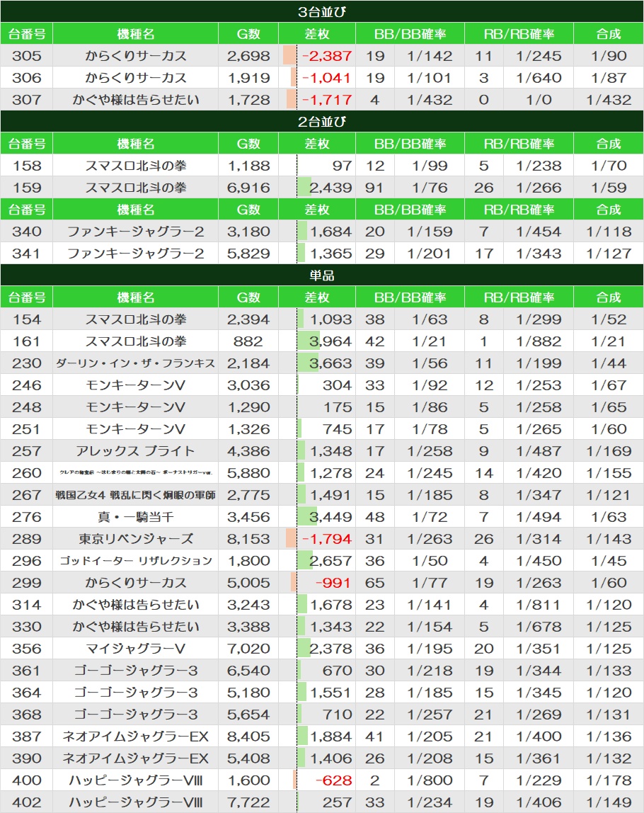The image size is (644, 813).
Task: Click the -628 difference value
Action: (333, 780)
